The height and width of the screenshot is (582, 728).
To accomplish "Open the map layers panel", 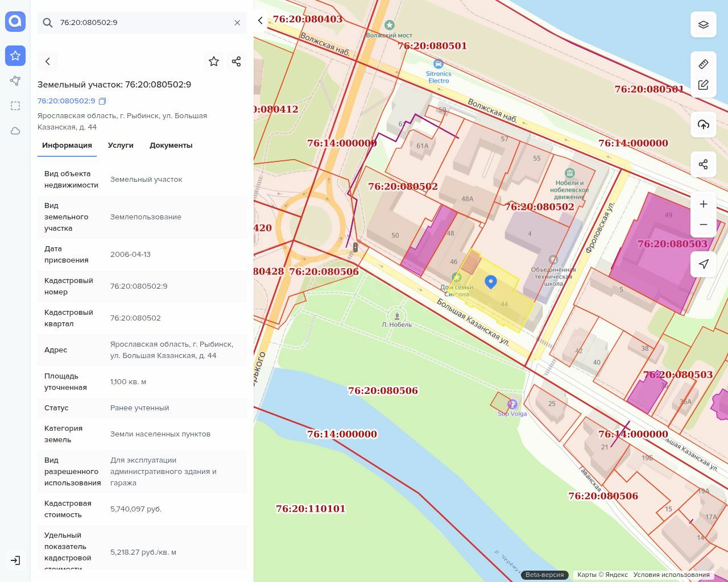I will 704,24.
